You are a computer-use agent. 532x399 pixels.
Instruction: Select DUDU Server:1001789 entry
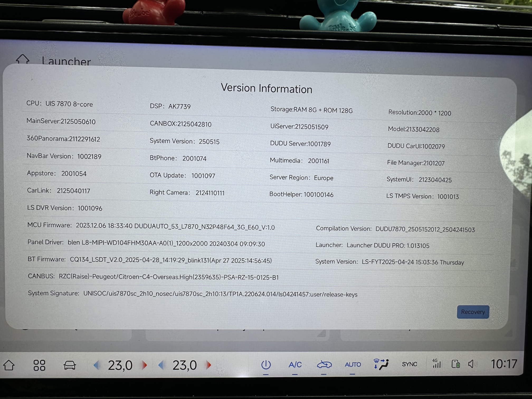[x=300, y=144]
